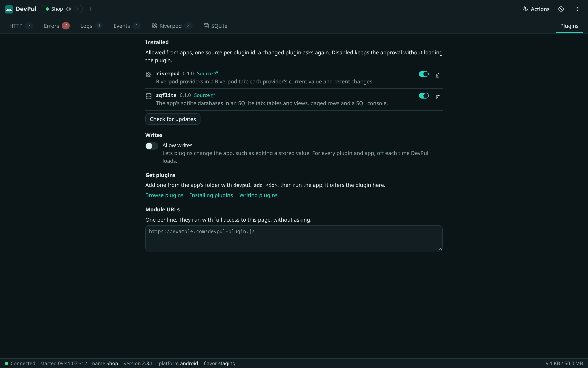This screenshot has height=368, width=588.
Task: Open the sqflite Source link
Action: [204, 95]
